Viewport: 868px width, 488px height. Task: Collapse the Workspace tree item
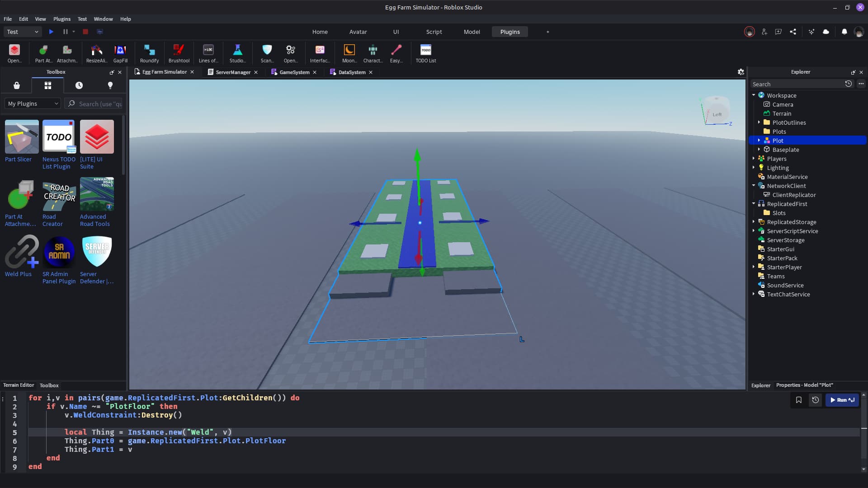click(753, 95)
